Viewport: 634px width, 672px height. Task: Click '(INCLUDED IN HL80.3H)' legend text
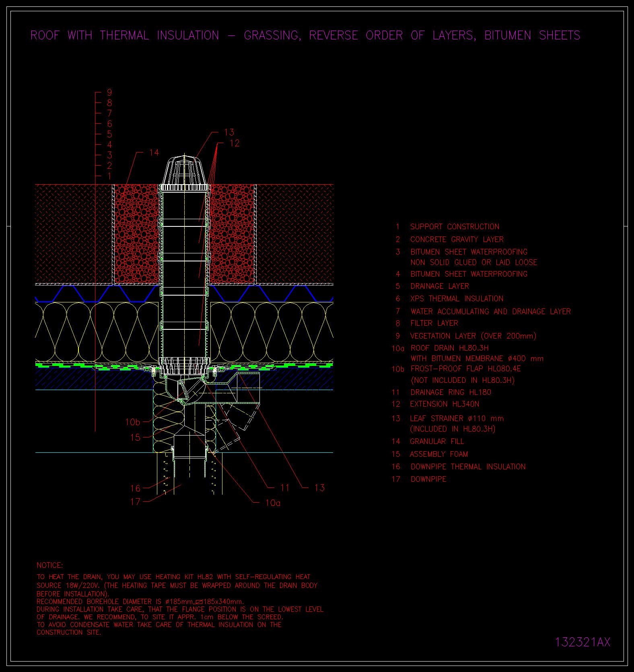click(453, 429)
